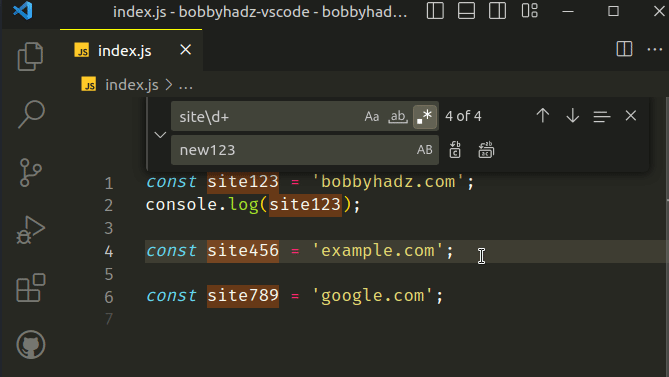This screenshot has height=377, width=669.
Task: Toggle Preserve Case in the replace box
Action: (x=425, y=150)
